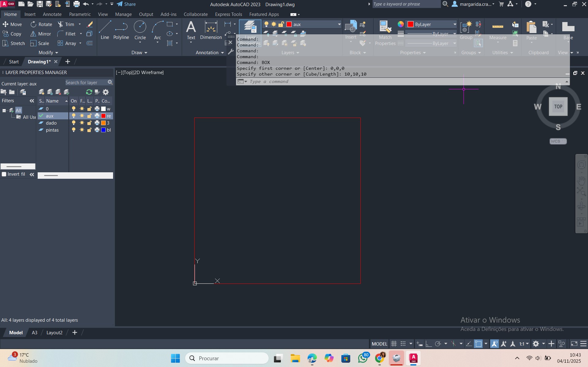The width and height of the screenshot is (588, 367).
Task: Open the ByLayer color dropdown
Action: point(431,24)
